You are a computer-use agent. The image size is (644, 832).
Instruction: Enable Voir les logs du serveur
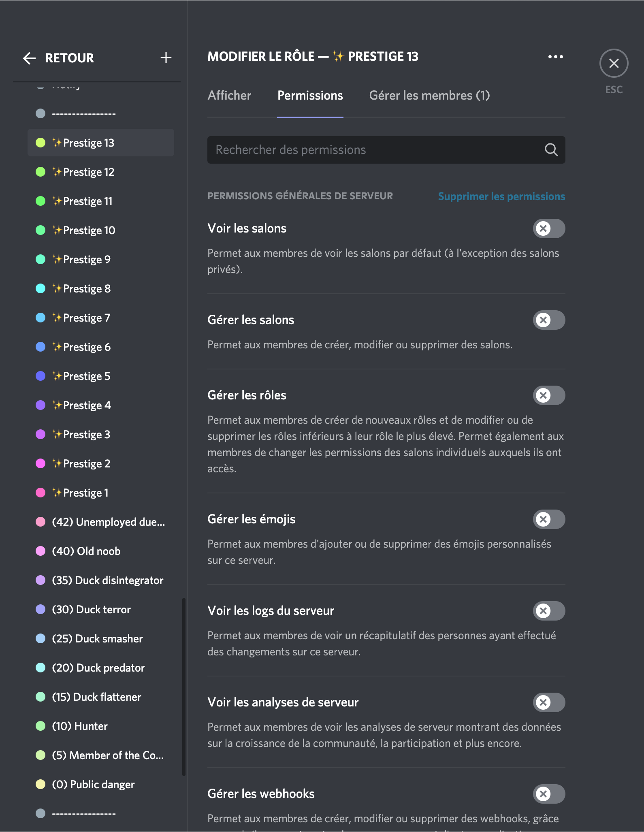[549, 611]
